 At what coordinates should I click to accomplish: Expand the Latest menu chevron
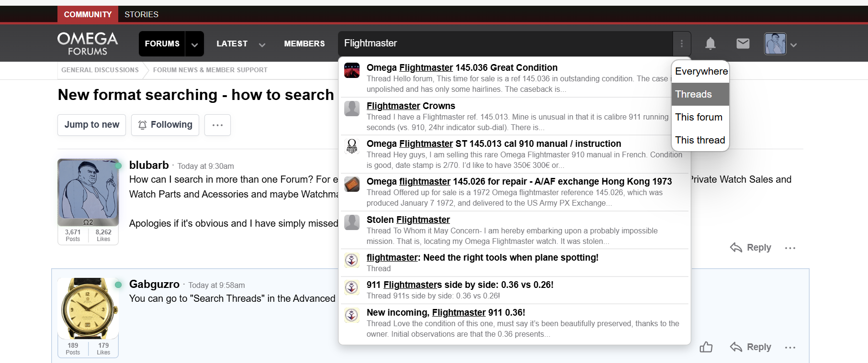(x=262, y=45)
